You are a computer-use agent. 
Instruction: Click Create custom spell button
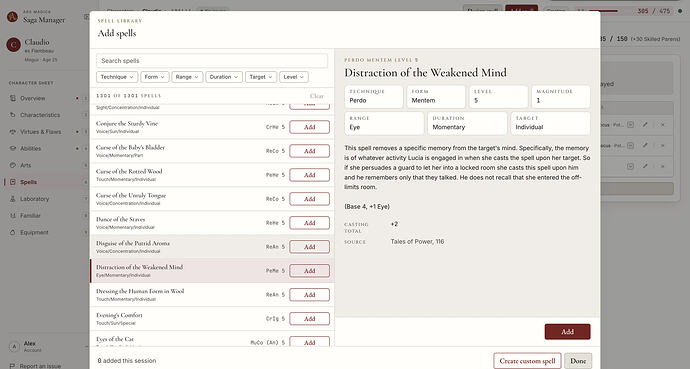(x=527, y=361)
